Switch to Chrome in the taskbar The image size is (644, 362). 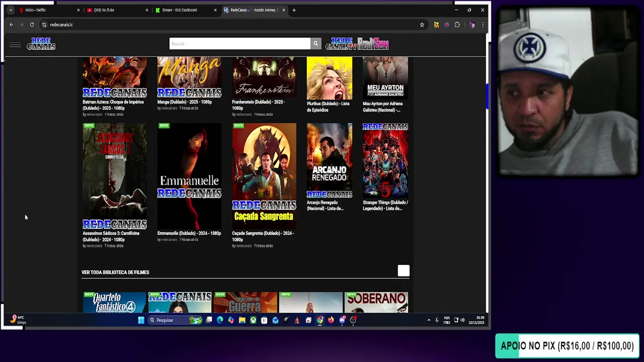click(319, 320)
